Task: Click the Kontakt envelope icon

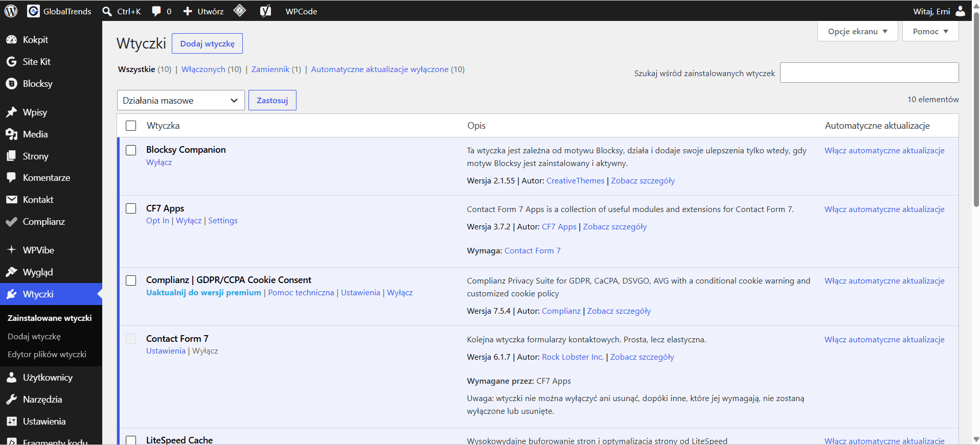Action: point(11,199)
